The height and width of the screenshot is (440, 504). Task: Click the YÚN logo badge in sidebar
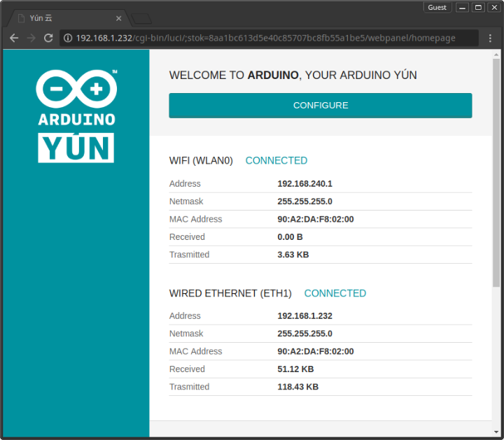(76, 147)
